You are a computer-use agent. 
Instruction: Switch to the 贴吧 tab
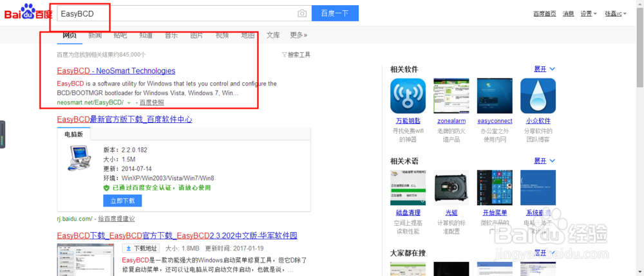click(120, 35)
